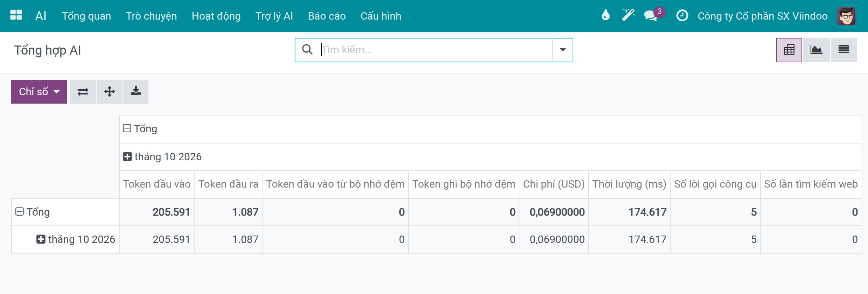Open the Chỉ số measures dropdown
The height and width of the screenshot is (294, 868).
coord(39,92)
